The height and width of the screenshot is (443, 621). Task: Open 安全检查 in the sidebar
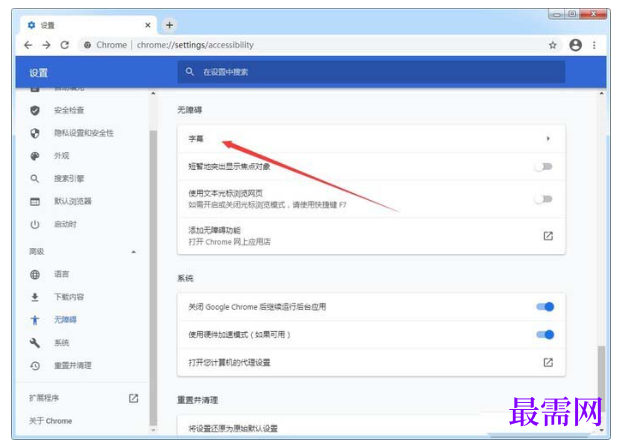click(69, 110)
